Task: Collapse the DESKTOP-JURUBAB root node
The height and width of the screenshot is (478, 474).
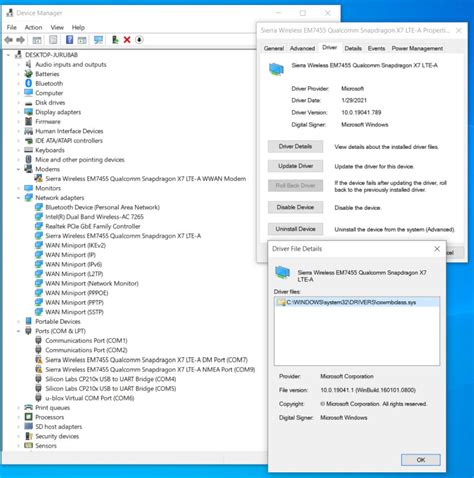Action: tap(9, 55)
